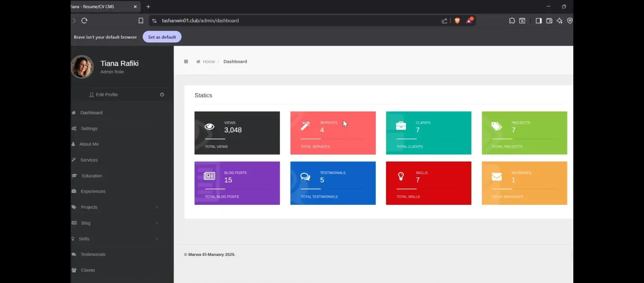Image resolution: width=644 pixels, height=283 pixels.
Task: Click the share page icon in address bar
Action: 445,21
